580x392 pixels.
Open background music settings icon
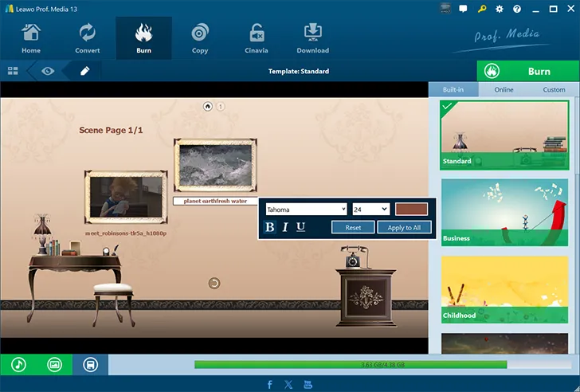click(18, 365)
